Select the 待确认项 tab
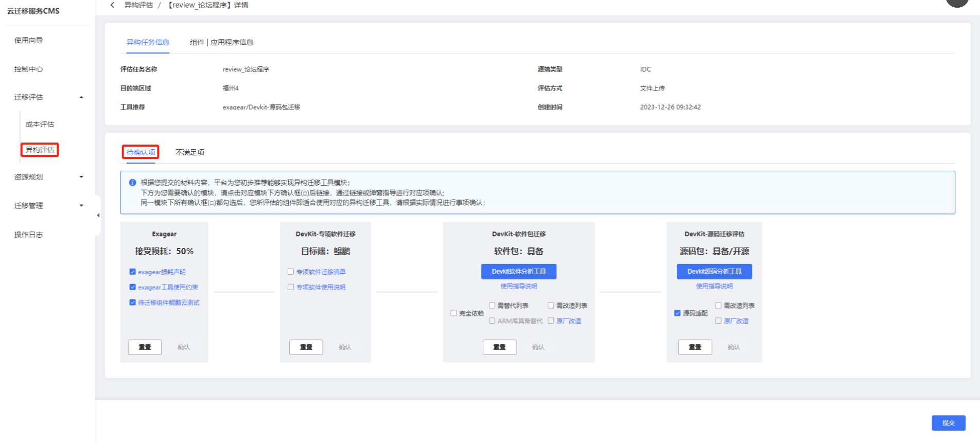This screenshot has width=980, height=444. tap(141, 152)
